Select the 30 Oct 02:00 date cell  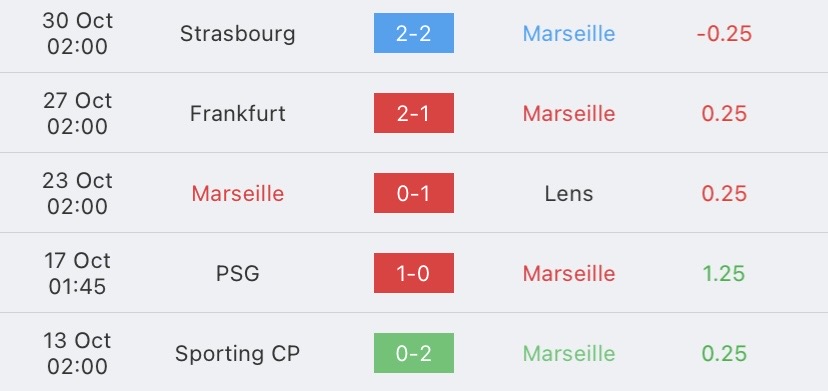[78, 33]
